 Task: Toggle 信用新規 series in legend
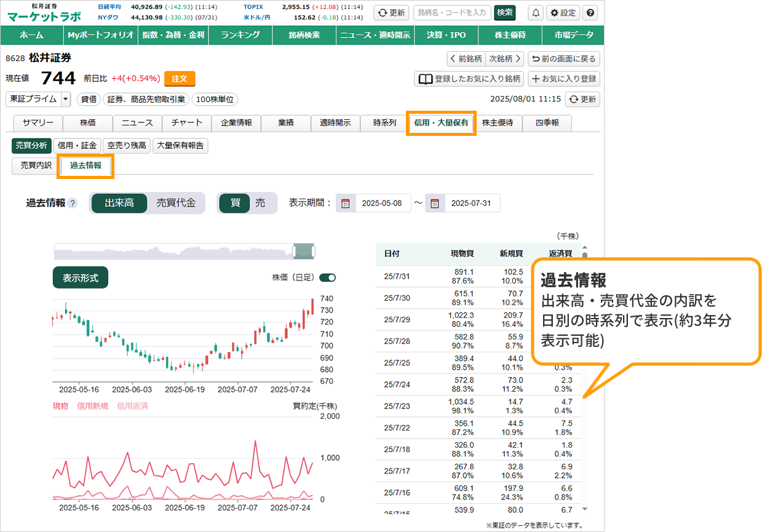point(92,406)
